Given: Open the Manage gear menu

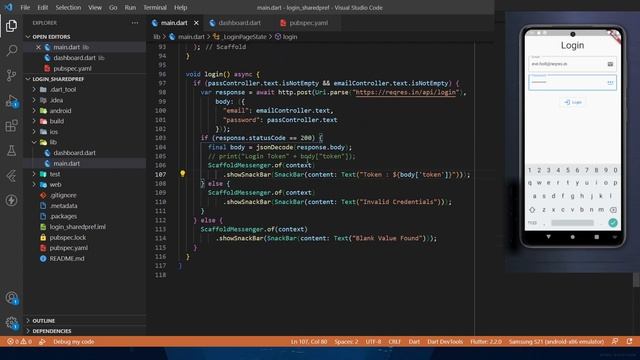Looking at the screenshot, I should [x=11, y=323].
